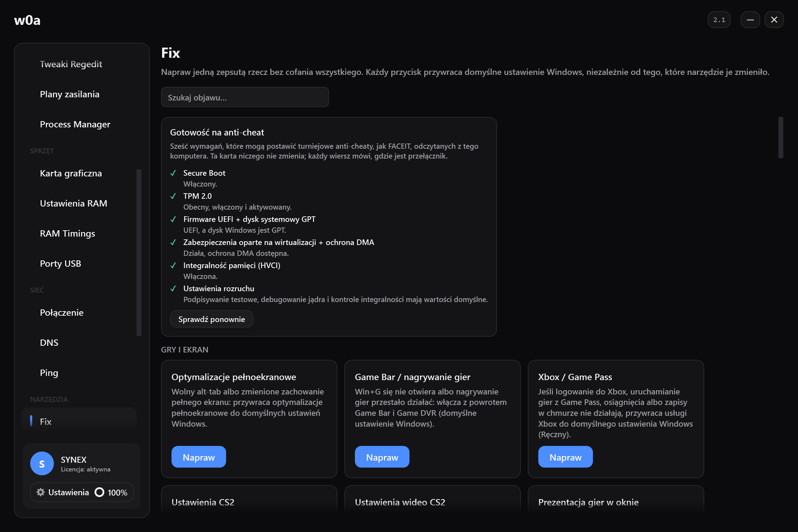Open Ustawienia RAM page
Viewport: 798px width, 532px height.
[73, 203]
